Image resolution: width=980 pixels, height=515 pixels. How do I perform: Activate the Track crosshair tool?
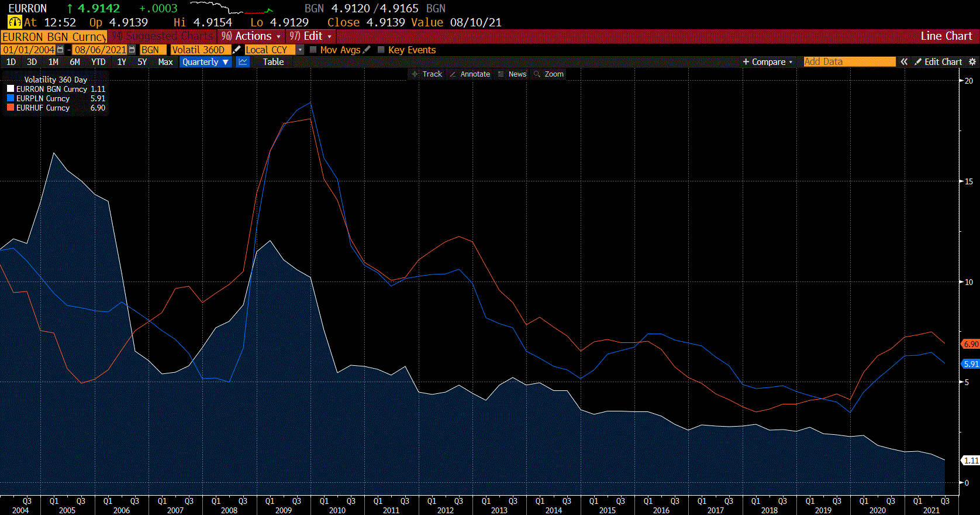point(427,74)
